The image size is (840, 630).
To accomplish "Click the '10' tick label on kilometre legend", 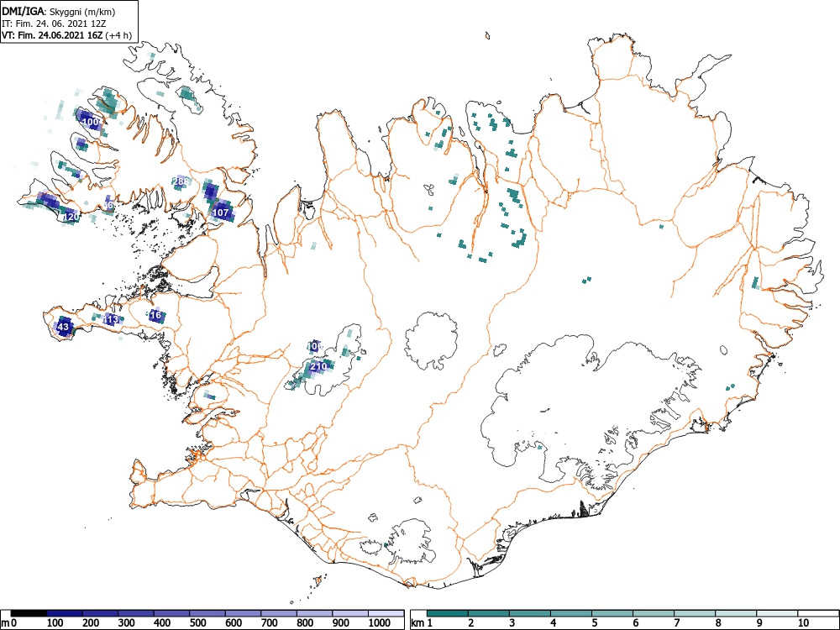I will coord(803,623).
